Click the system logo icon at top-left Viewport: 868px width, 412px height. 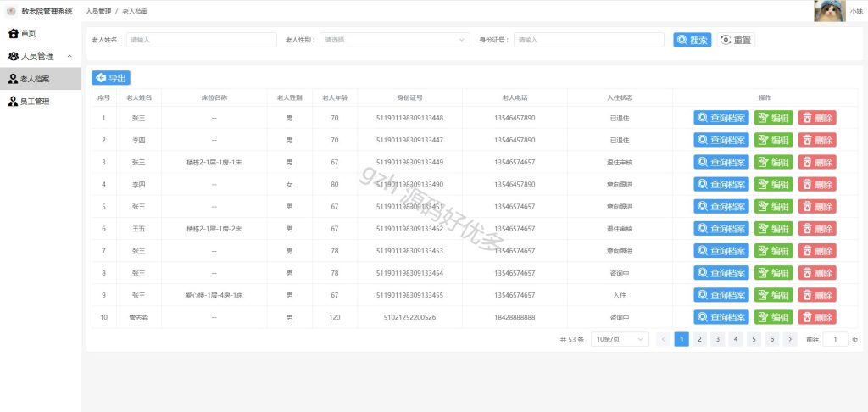(11, 11)
